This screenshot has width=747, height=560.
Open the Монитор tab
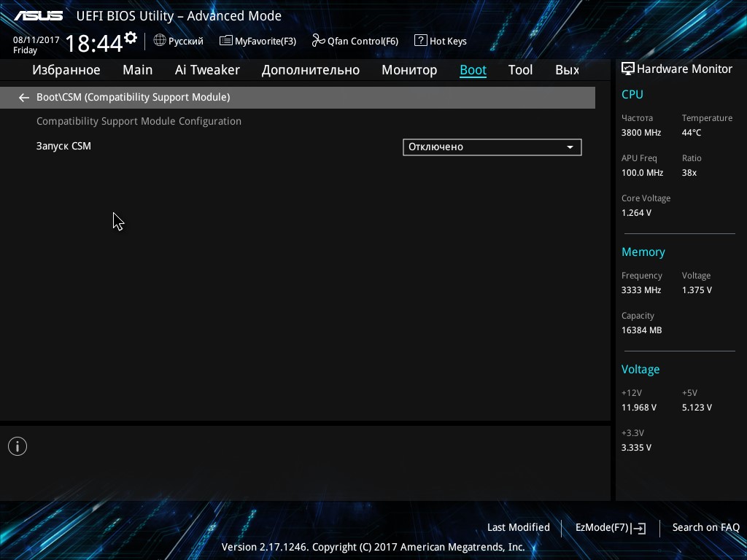(x=409, y=70)
